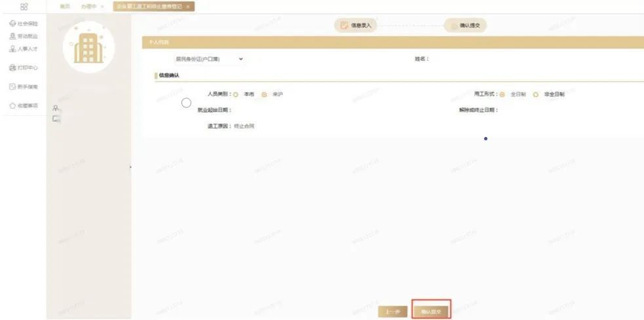
Task: Click the 上一步 button
Action: click(392, 311)
